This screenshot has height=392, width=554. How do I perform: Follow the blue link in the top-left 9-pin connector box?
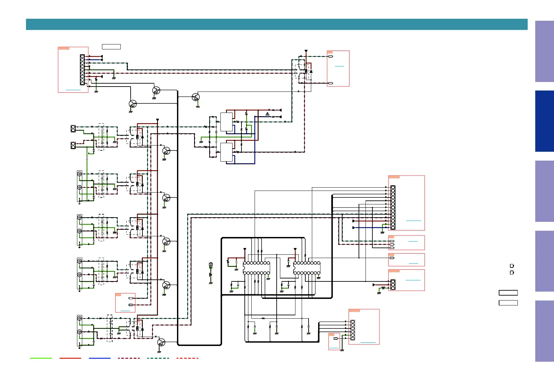73,90
